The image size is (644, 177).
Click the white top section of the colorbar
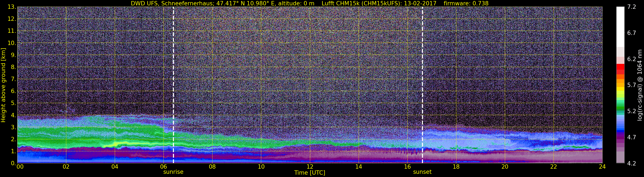click(x=620, y=27)
